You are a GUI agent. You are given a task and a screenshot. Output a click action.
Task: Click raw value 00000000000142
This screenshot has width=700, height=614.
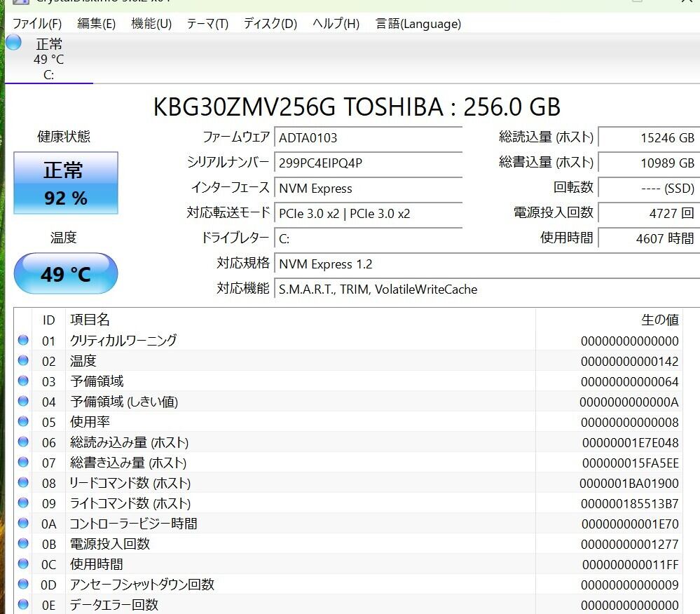click(629, 362)
